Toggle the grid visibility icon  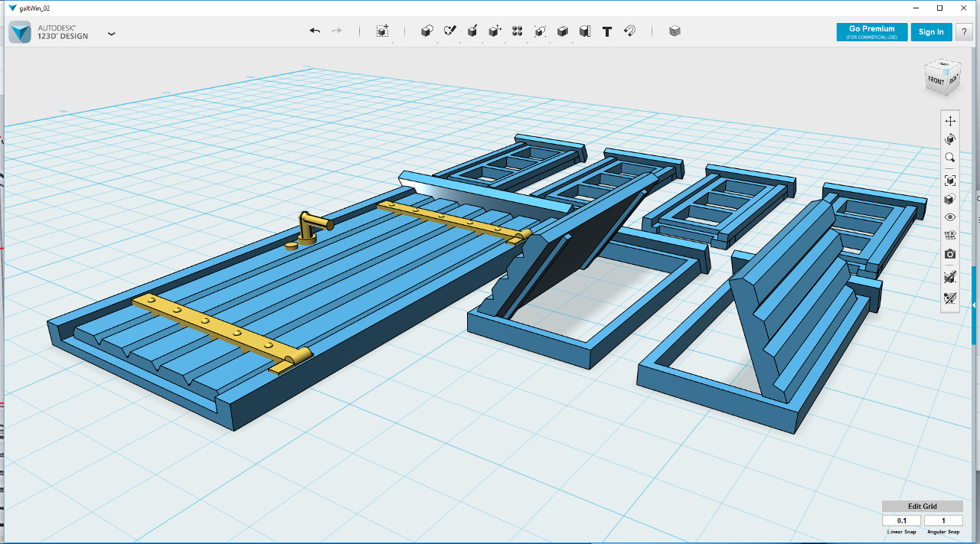(x=950, y=236)
